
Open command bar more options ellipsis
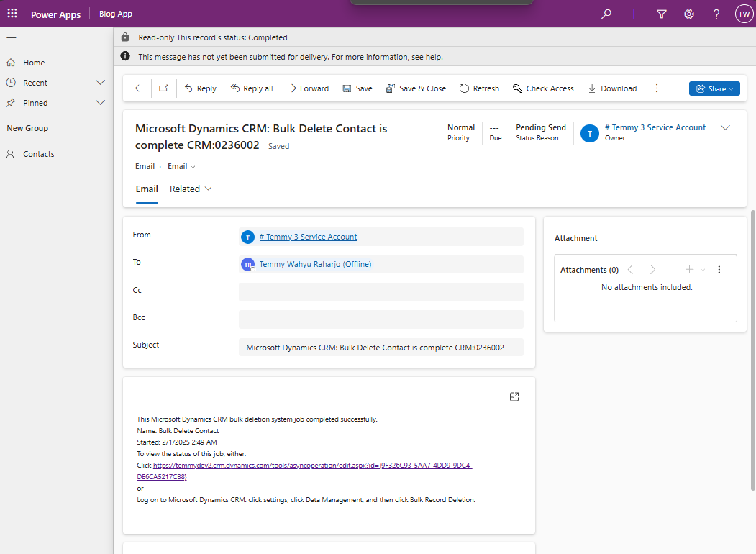tap(657, 88)
